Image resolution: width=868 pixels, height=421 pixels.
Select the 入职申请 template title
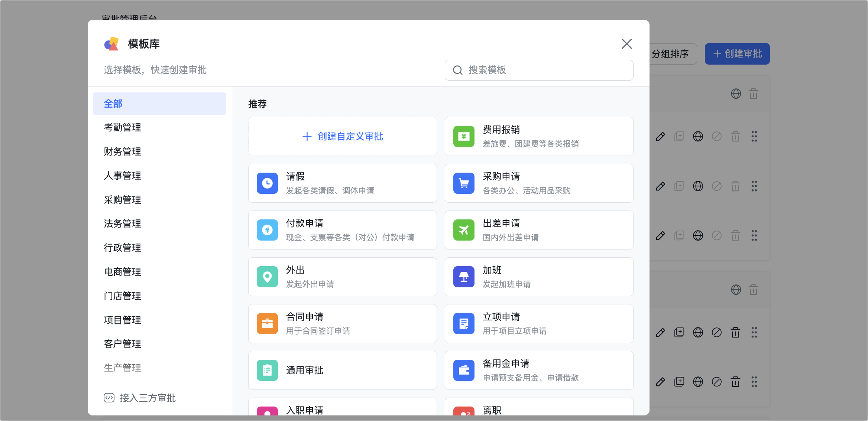(x=304, y=410)
